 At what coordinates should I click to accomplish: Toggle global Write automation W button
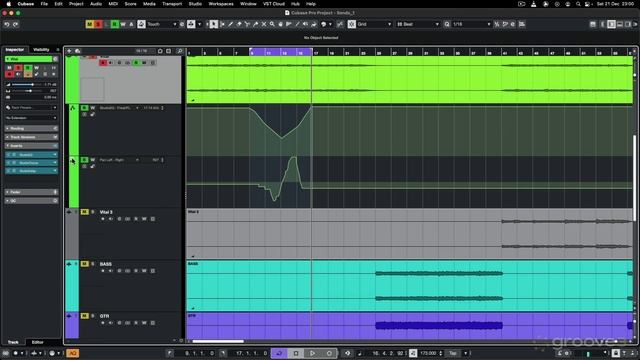[x=123, y=24]
